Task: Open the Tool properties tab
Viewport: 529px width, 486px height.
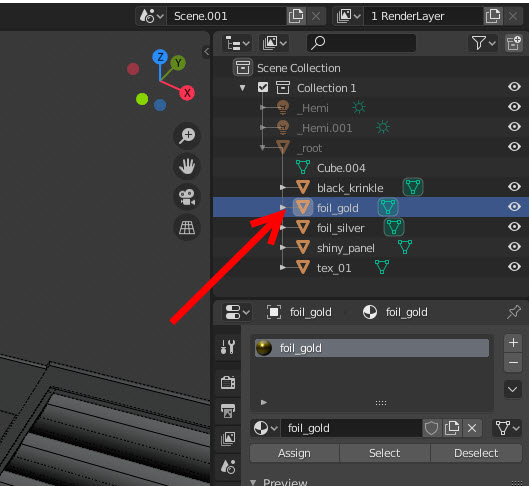Action: (x=228, y=347)
